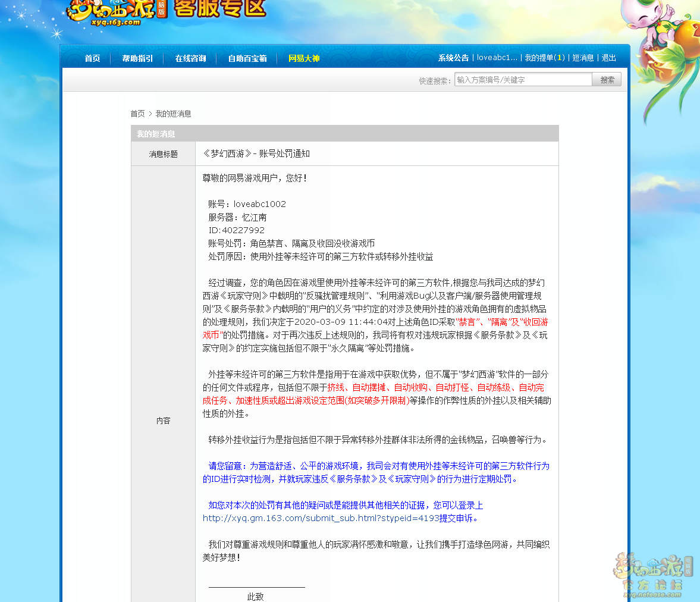Open the 首页 navigation tab
This screenshot has height=602, width=700.
coord(92,58)
